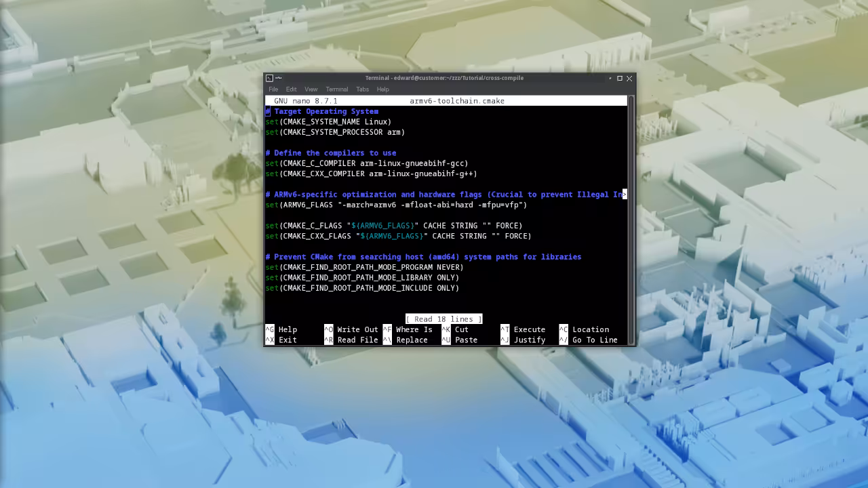Image resolution: width=868 pixels, height=488 pixels.
Task: Open the Help menu
Action: point(382,89)
